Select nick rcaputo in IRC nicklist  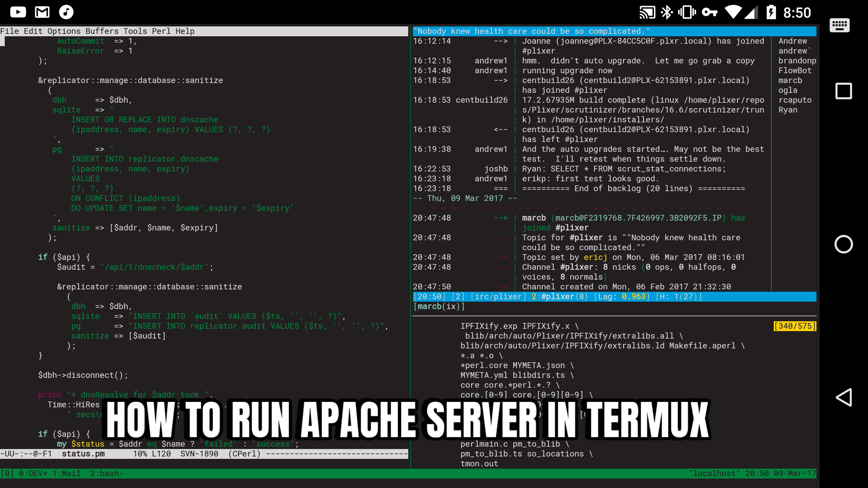795,100
